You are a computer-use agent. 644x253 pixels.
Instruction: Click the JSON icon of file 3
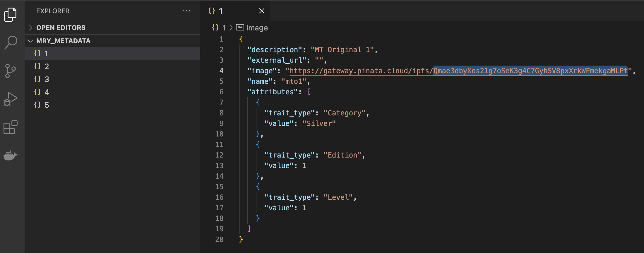point(37,79)
